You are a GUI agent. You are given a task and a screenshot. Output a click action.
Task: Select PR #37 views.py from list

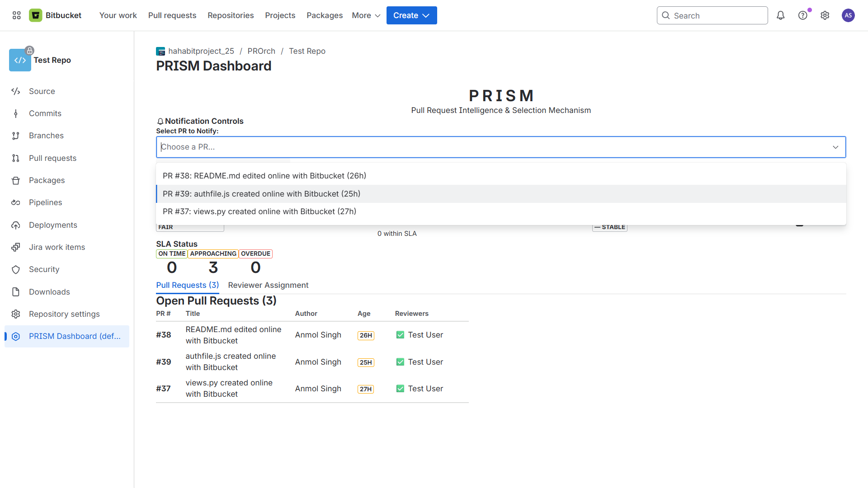coord(259,211)
